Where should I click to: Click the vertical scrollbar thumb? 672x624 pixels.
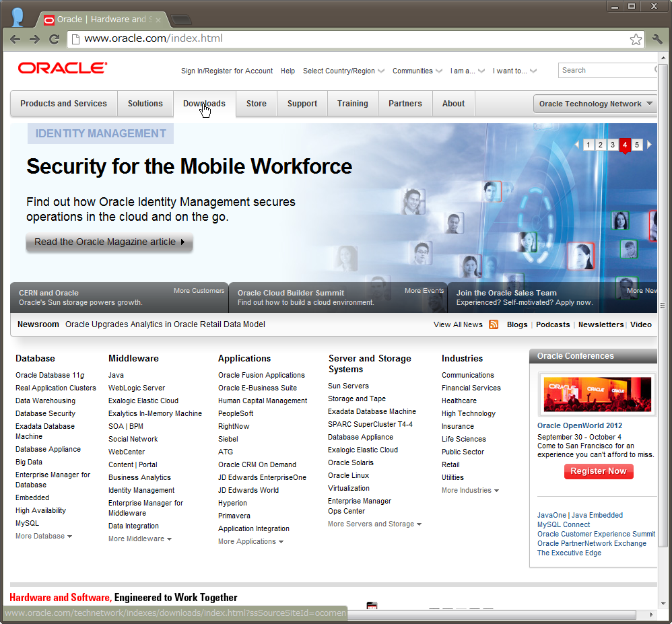click(663, 305)
